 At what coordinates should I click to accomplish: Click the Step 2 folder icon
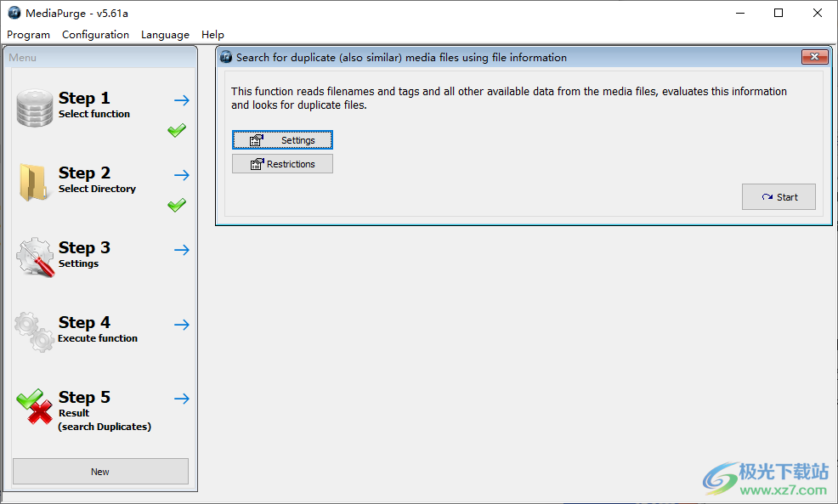(34, 182)
